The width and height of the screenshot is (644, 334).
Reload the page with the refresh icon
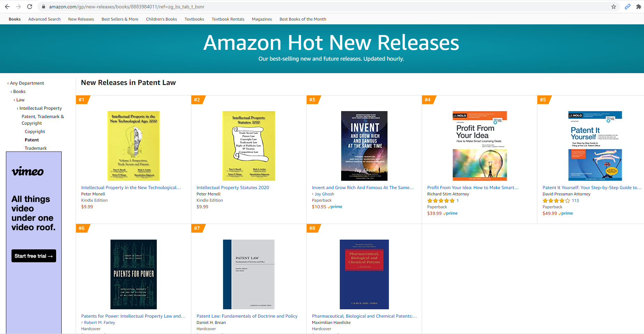(x=30, y=7)
